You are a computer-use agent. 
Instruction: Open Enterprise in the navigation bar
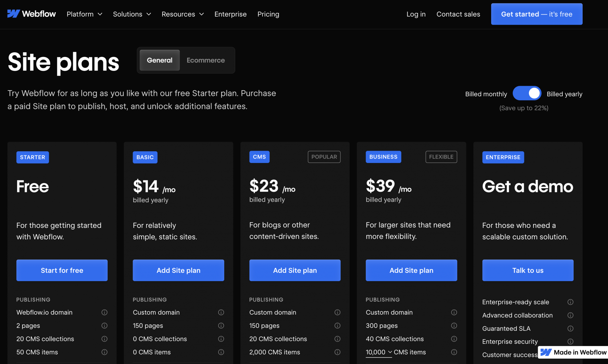coord(230,14)
